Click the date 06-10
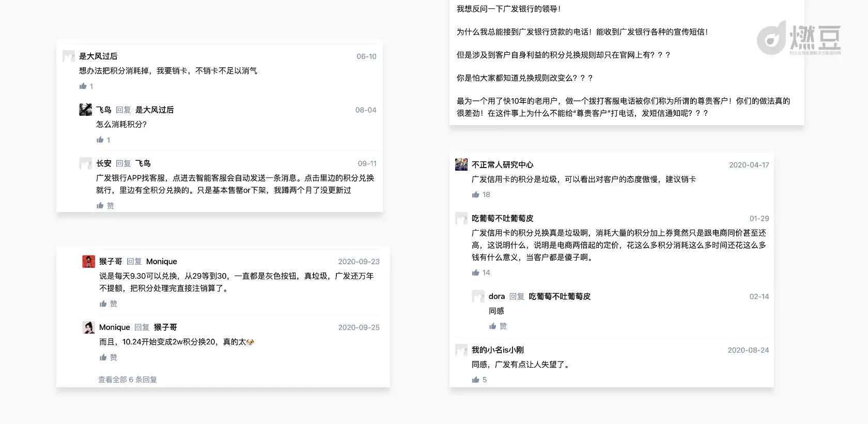 click(x=366, y=56)
